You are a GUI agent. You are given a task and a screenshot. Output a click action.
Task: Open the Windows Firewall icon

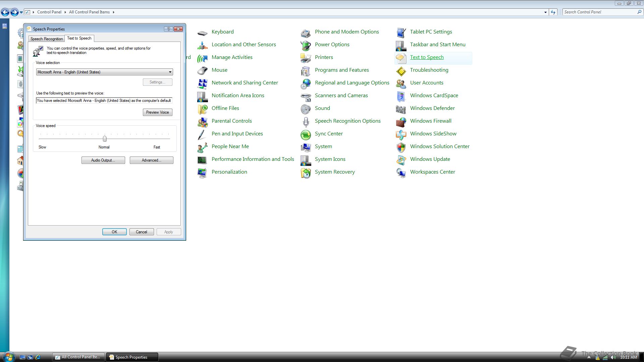pyautogui.click(x=401, y=122)
